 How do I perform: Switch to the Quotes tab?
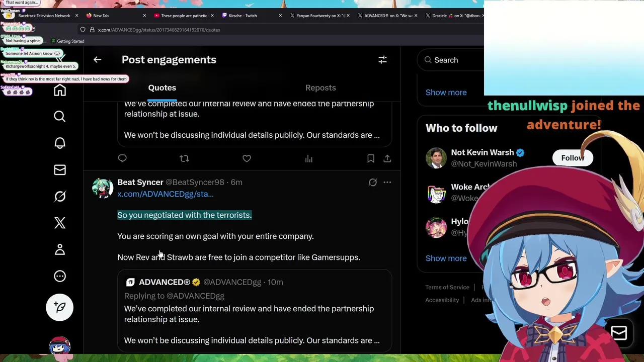click(x=162, y=87)
